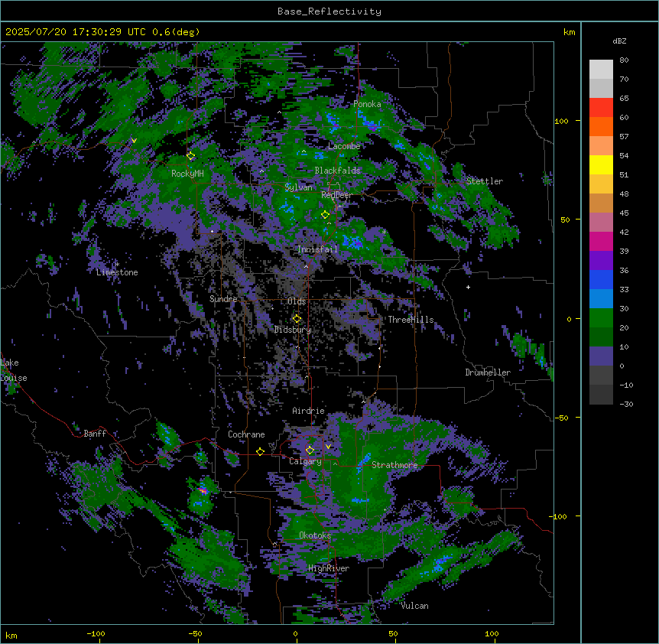Click the yellow diamond marker below Cochrane
The image size is (659, 644).
(x=261, y=451)
